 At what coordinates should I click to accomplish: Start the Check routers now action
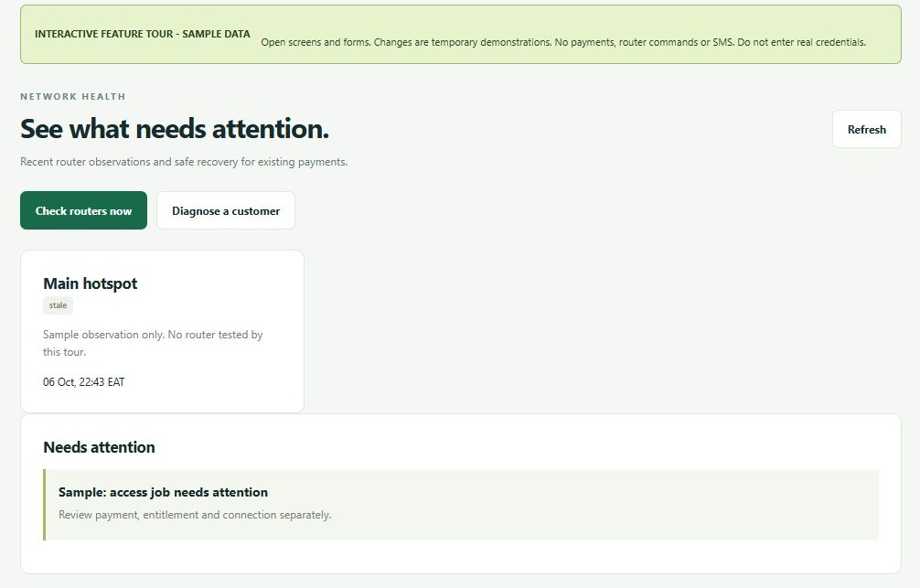pos(83,210)
